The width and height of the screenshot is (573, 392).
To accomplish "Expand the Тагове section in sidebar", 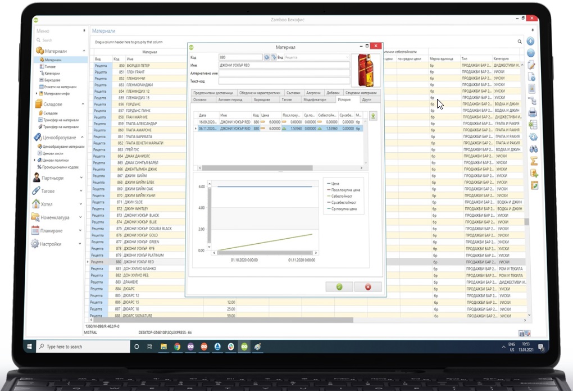I will 81,191.
